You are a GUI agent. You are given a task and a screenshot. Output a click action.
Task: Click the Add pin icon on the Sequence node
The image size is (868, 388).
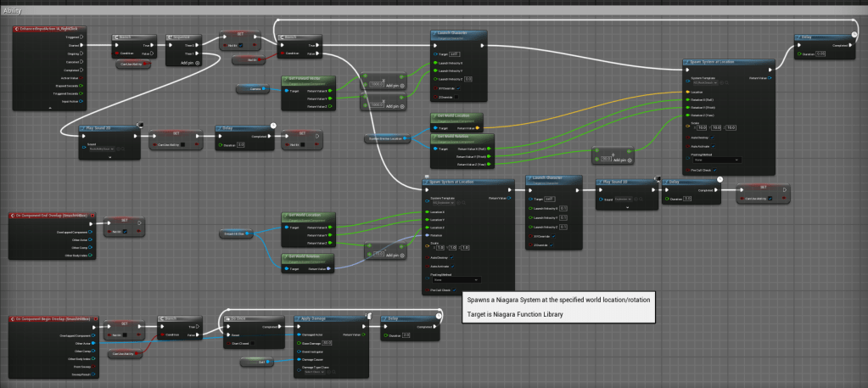click(197, 63)
